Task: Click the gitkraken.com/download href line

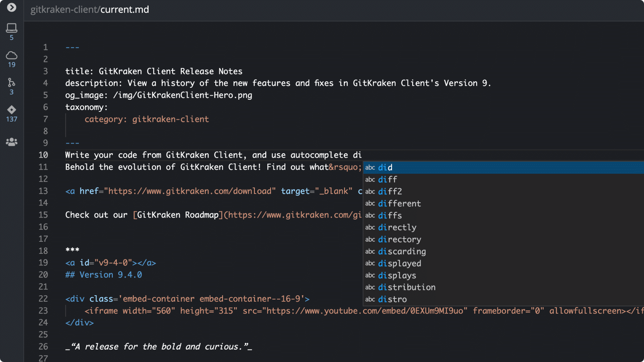Action: [x=214, y=191]
